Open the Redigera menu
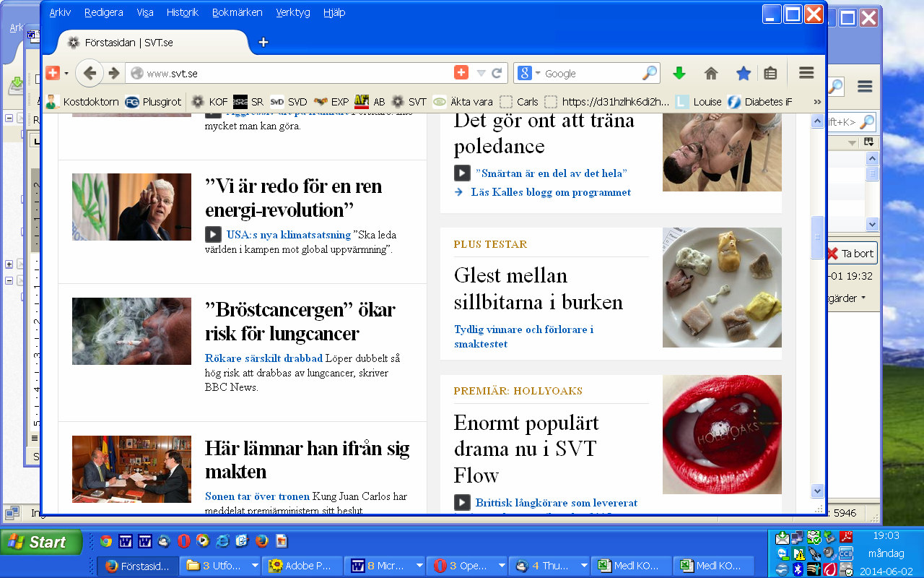This screenshot has height=578, width=924. (103, 12)
